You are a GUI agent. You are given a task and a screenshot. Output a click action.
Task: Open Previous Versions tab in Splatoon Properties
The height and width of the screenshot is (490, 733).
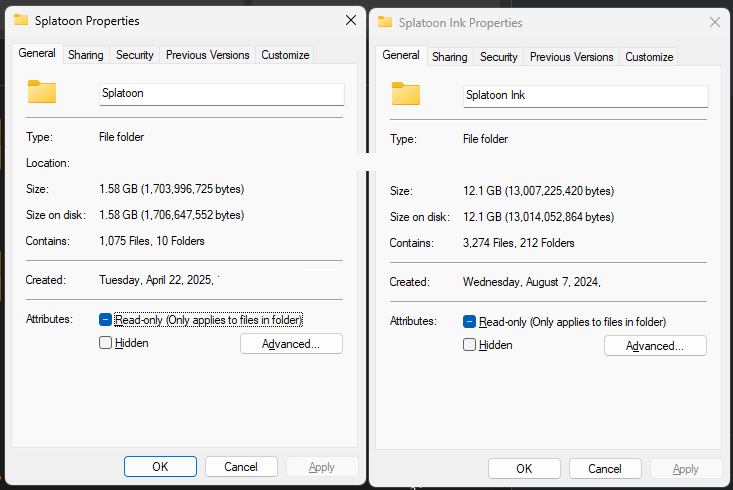point(208,55)
